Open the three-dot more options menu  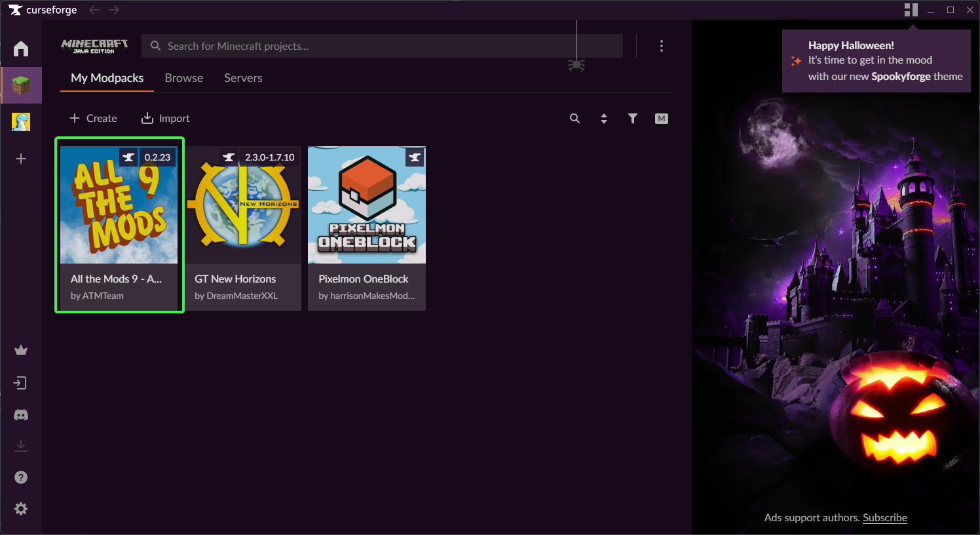(x=662, y=46)
